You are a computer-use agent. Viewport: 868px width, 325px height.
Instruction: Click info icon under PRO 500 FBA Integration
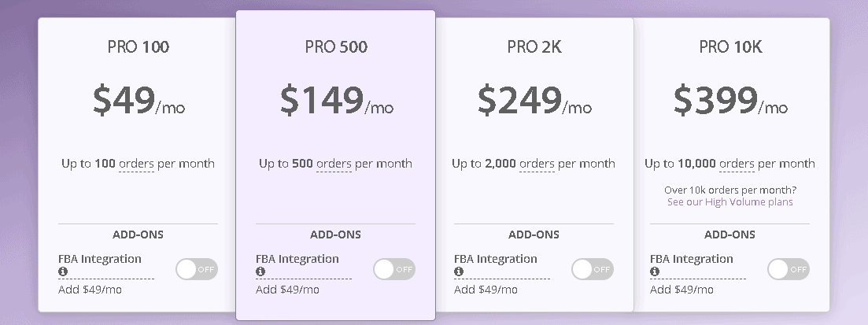pyautogui.click(x=260, y=271)
